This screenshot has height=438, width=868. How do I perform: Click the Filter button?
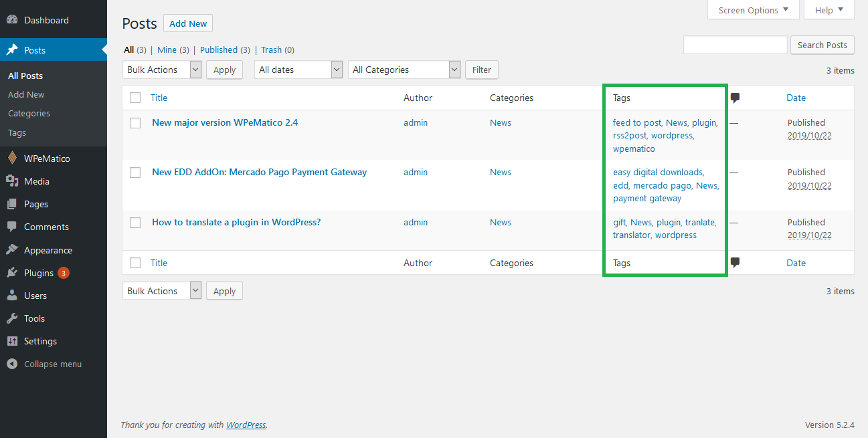482,70
